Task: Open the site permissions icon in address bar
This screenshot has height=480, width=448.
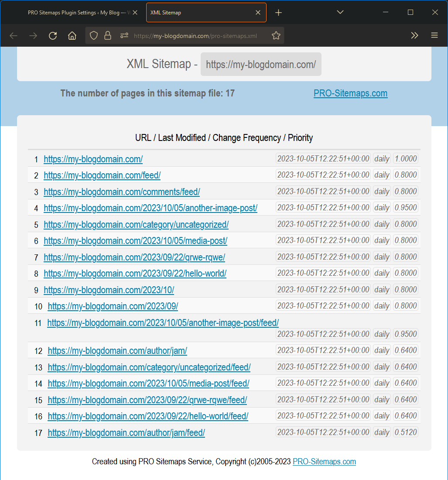Action: tap(123, 35)
